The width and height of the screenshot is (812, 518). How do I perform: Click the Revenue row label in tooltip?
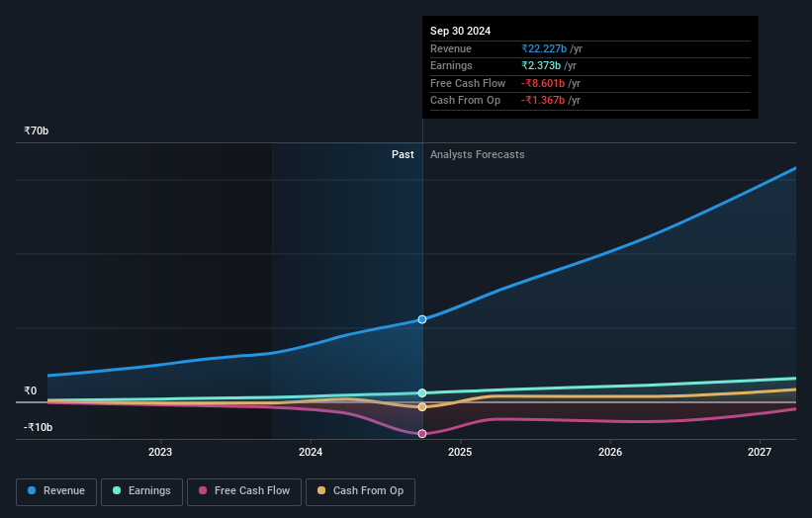click(x=451, y=48)
